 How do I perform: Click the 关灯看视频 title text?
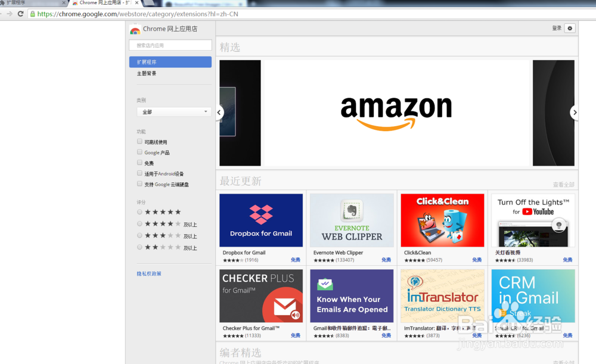pyautogui.click(x=508, y=253)
